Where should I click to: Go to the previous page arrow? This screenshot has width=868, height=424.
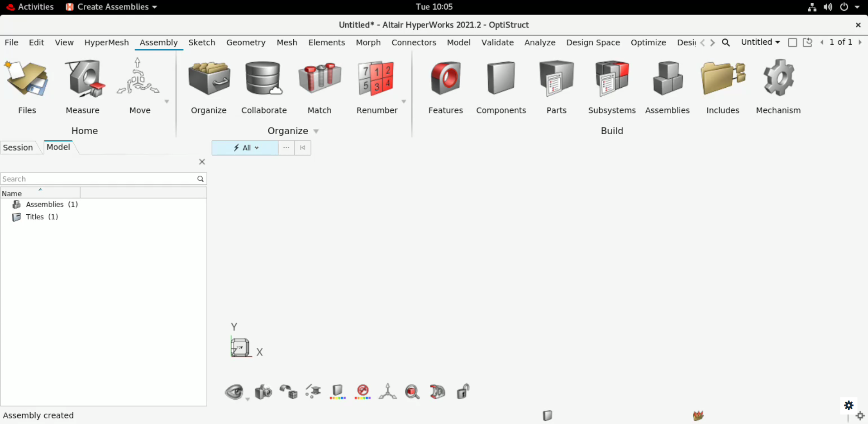point(822,42)
